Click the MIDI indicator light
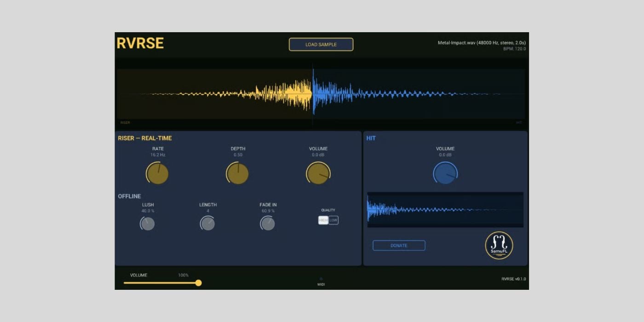This screenshot has width=644, height=322. tap(321, 279)
